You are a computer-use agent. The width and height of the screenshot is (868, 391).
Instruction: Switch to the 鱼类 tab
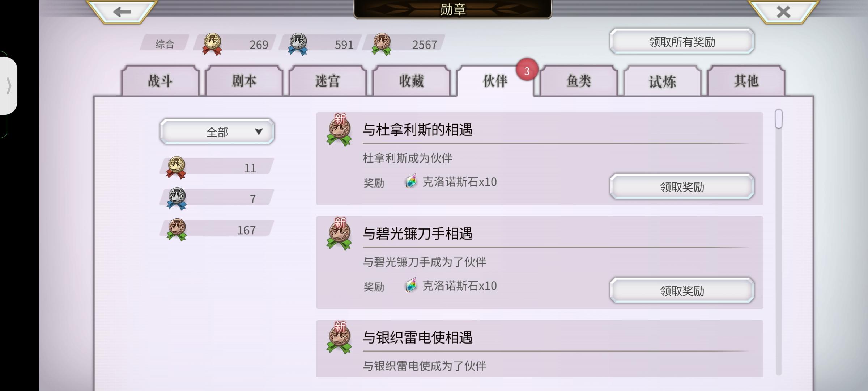coord(579,81)
